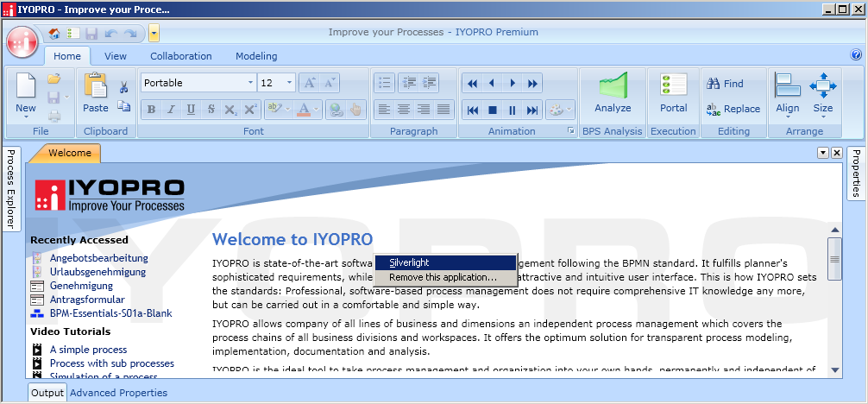
Task: Click the Paste clipboard icon
Action: [x=95, y=85]
